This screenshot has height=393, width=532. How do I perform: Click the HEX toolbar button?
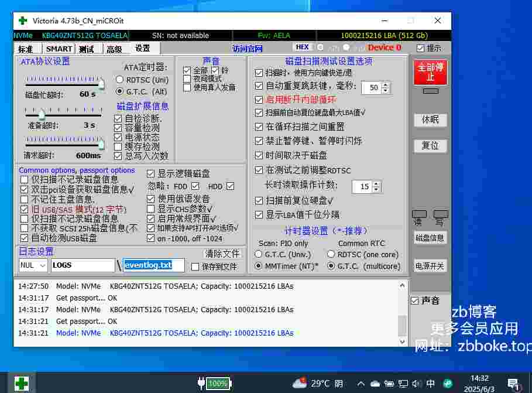tap(301, 47)
